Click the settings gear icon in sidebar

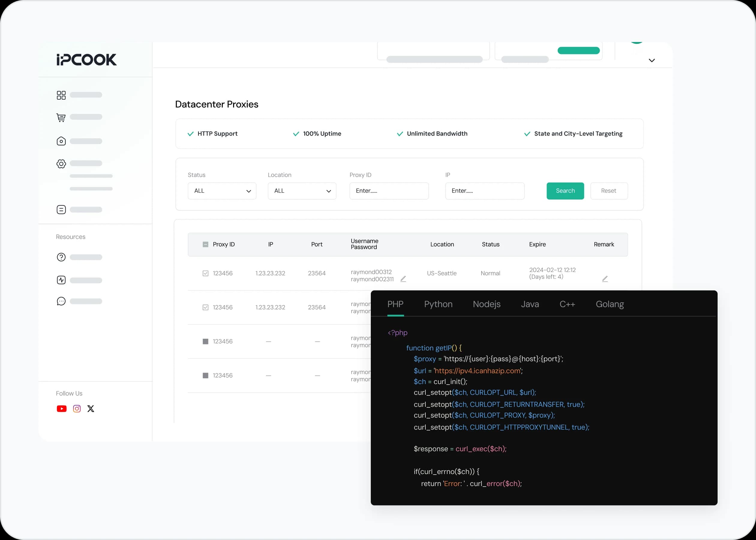tap(61, 163)
